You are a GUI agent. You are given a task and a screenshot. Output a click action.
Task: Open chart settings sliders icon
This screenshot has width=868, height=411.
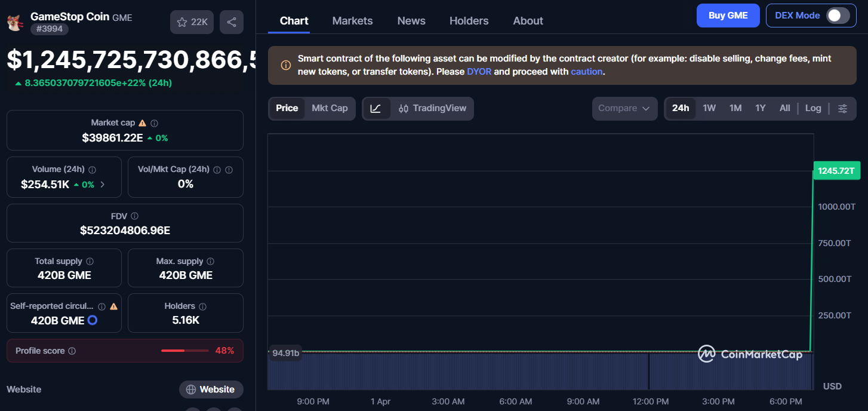842,109
